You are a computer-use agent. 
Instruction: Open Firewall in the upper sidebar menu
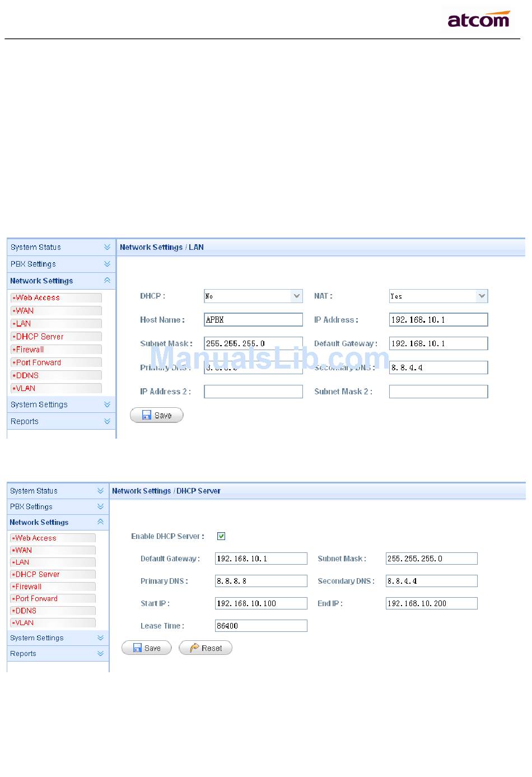click(x=56, y=350)
